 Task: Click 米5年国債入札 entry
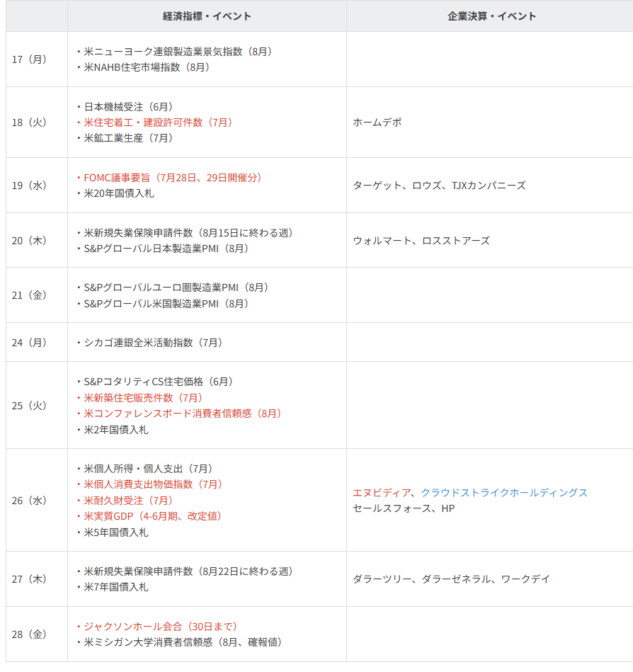pos(113,533)
